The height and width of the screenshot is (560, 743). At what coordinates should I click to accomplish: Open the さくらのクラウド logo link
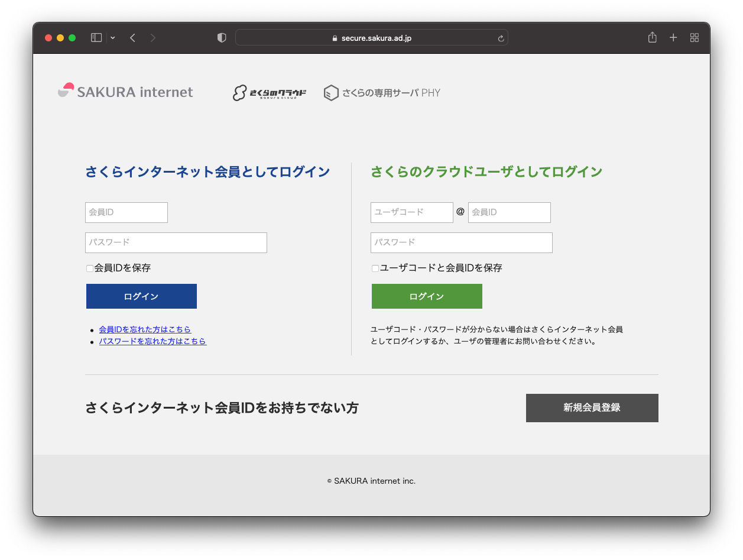tap(270, 93)
